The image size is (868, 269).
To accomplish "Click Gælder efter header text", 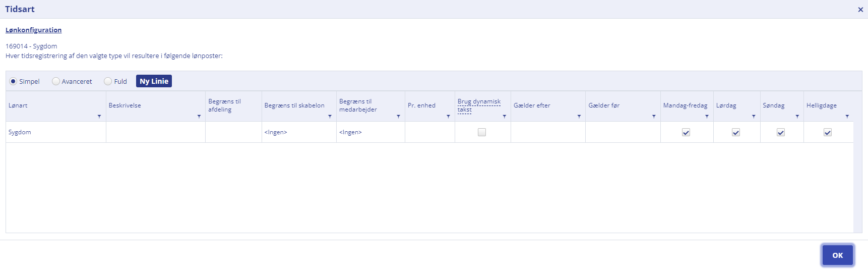I will pyautogui.click(x=532, y=105).
